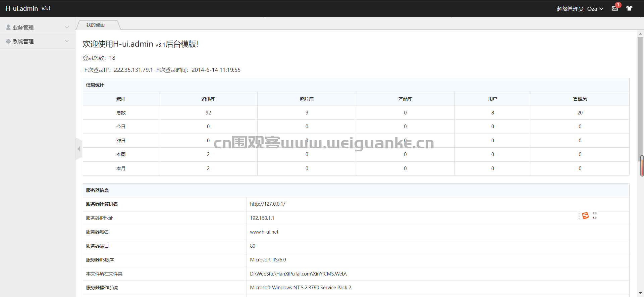Click the 服务器域名 label
The image size is (644, 297).
[97, 232]
